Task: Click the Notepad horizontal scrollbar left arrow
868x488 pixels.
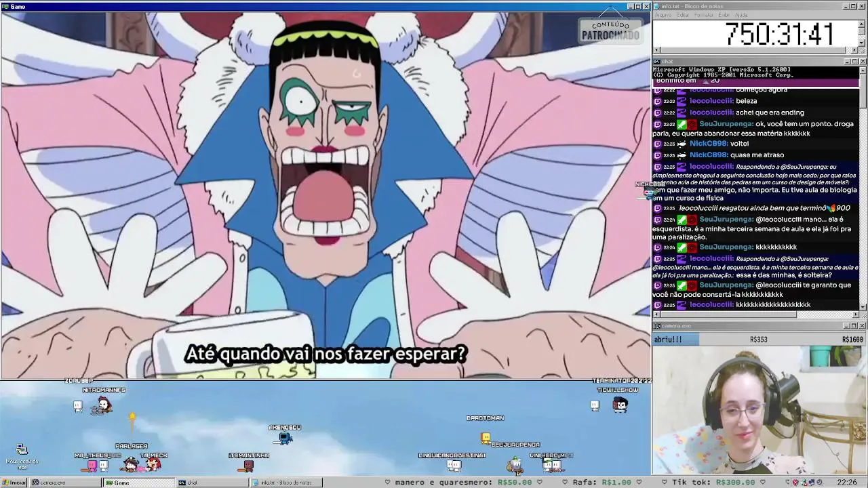Action: (x=656, y=50)
